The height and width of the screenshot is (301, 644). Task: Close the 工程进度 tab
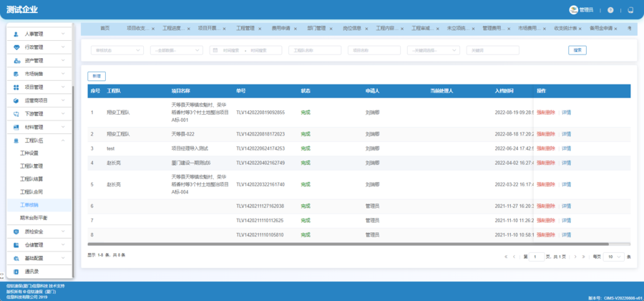click(188, 29)
